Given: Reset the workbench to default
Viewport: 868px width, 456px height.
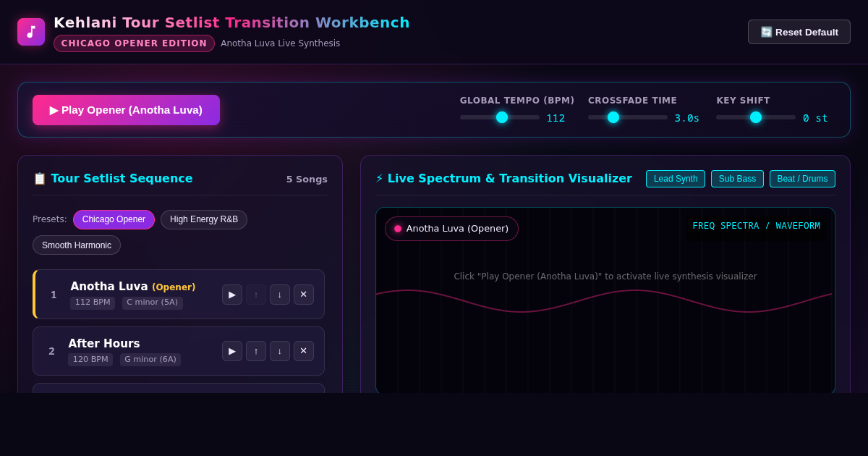Looking at the screenshot, I should point(799,32).
